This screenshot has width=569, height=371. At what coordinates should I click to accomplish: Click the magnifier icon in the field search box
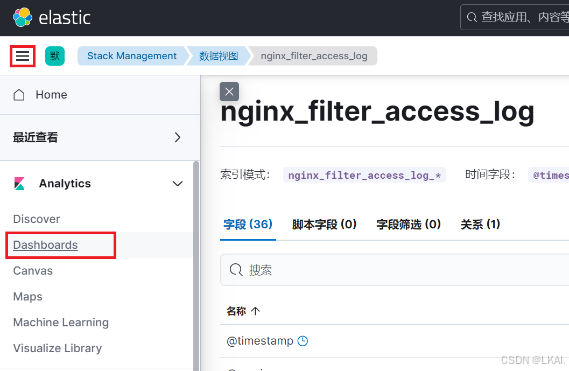point(236,270)
